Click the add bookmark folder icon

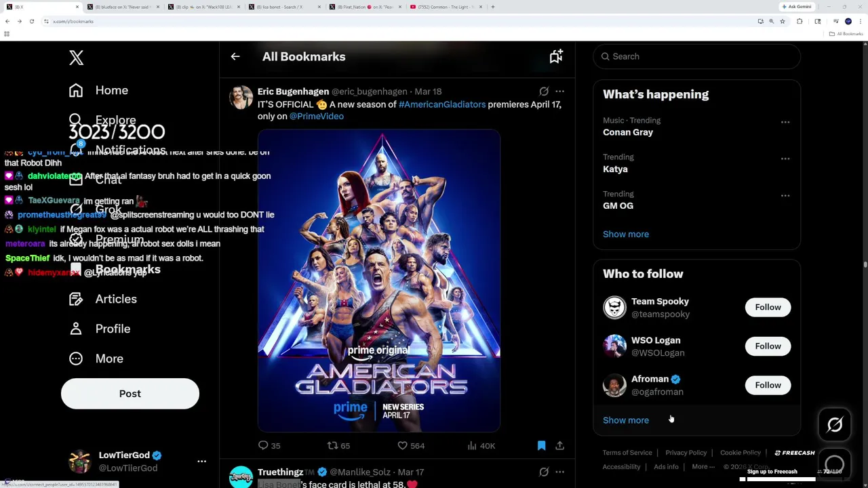(556, 57)
